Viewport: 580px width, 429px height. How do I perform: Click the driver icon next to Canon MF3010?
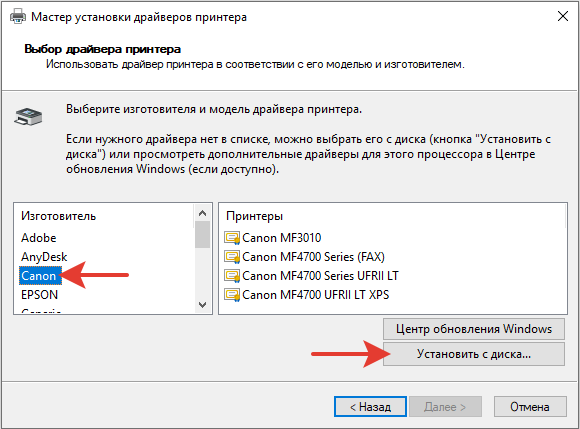232,238
